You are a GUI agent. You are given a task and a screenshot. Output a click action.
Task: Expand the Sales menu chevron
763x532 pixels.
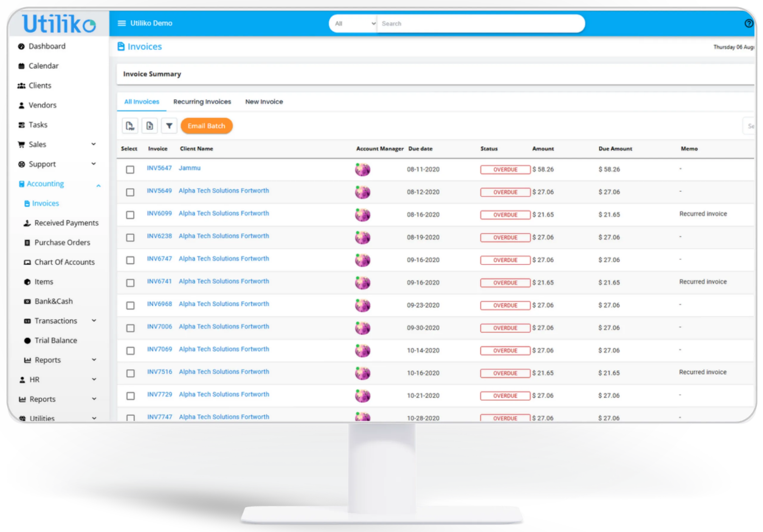[94, 144]
